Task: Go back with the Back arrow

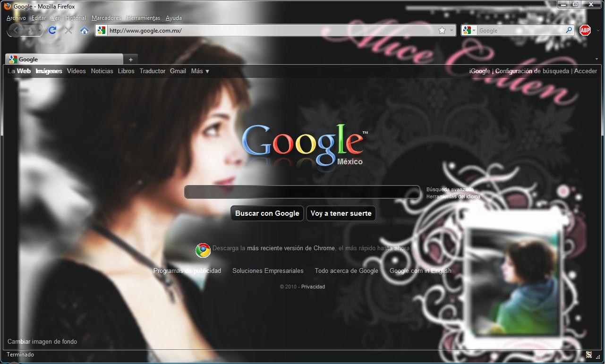Action: coord(16,30)
